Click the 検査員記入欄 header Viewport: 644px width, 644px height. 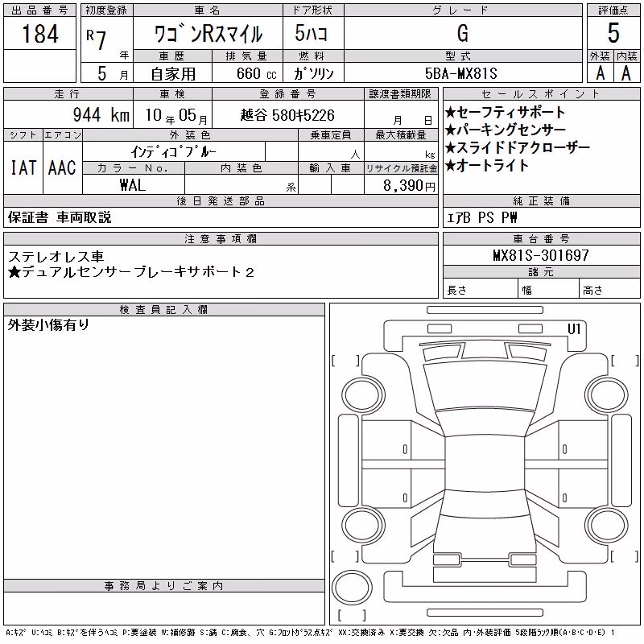(164, 310)
